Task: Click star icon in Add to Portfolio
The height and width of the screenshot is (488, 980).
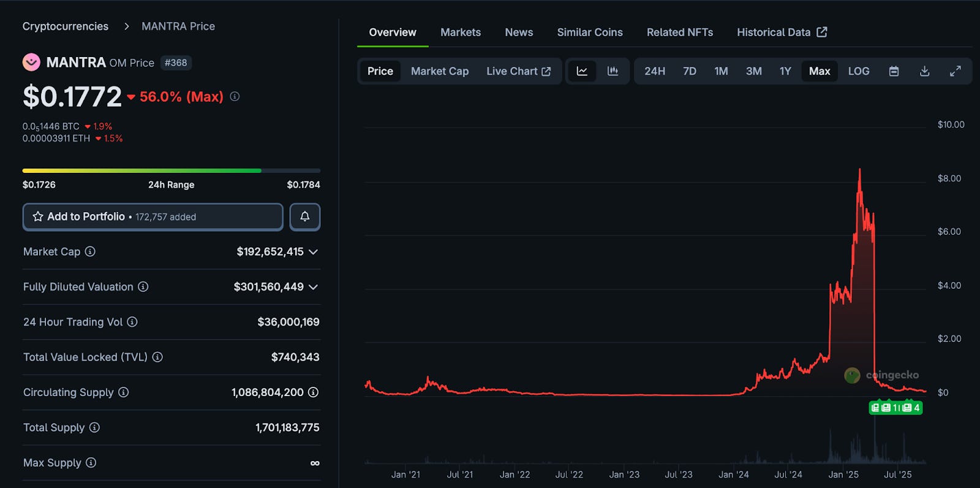Action: pos(38,216)
